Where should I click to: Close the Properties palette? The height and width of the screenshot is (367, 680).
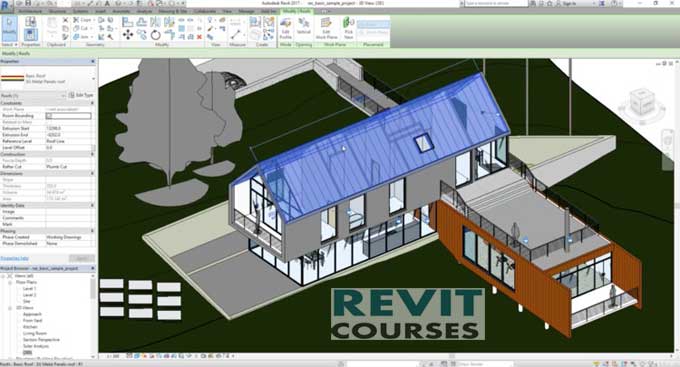coord(93,62)
